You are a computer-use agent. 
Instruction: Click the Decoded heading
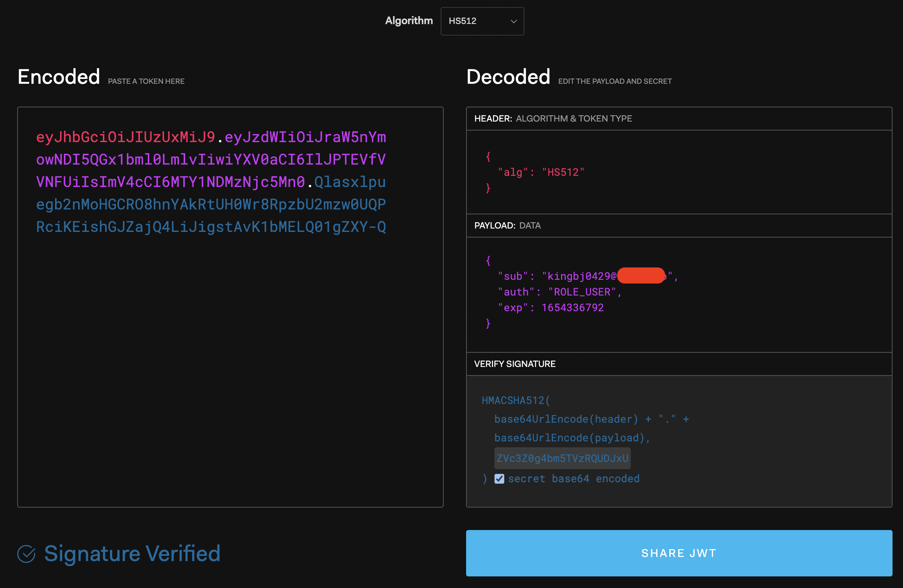click(x=508, y=77)
